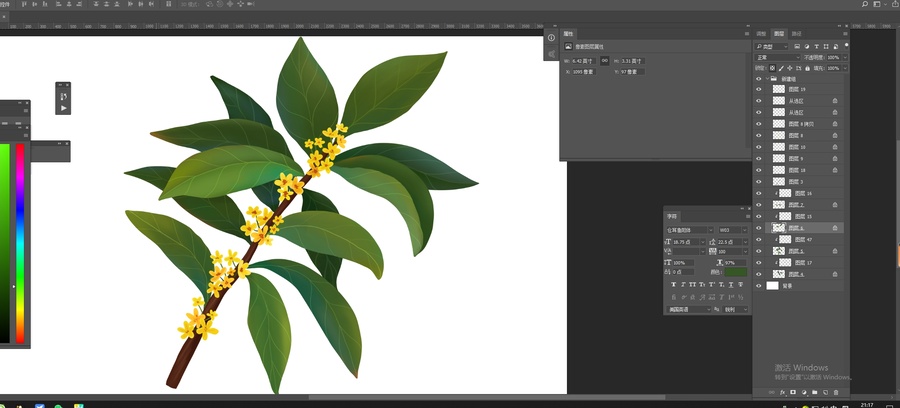This screenshot has height=408, width=900.
Task: Toggle visibility of 图层 17
Action: pyautogui.click(x=759, y=263)
